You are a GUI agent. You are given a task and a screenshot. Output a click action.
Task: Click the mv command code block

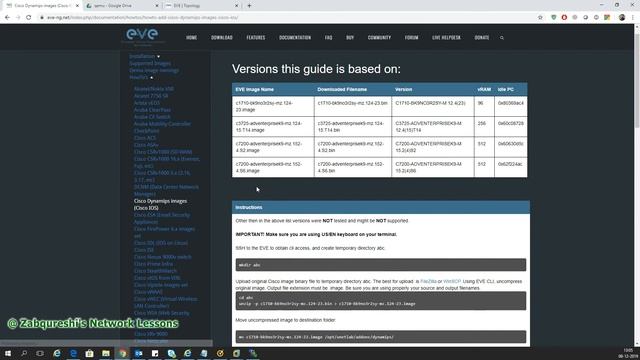pos(381,337)
